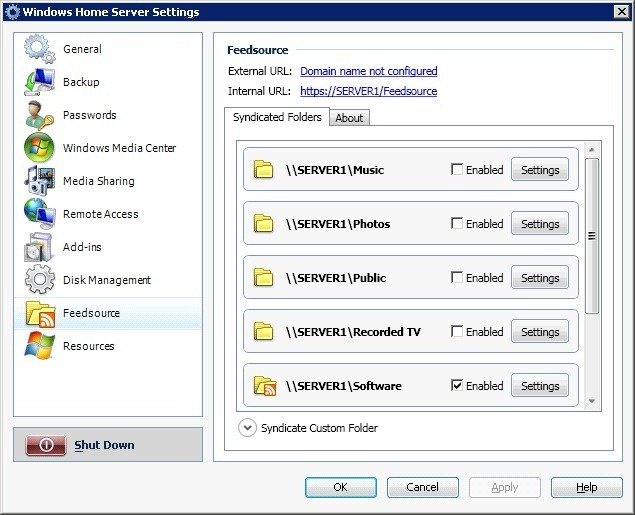Click the Windows Media Center orb icon
This screenshot has height=515, width=635.
[39, 148]
